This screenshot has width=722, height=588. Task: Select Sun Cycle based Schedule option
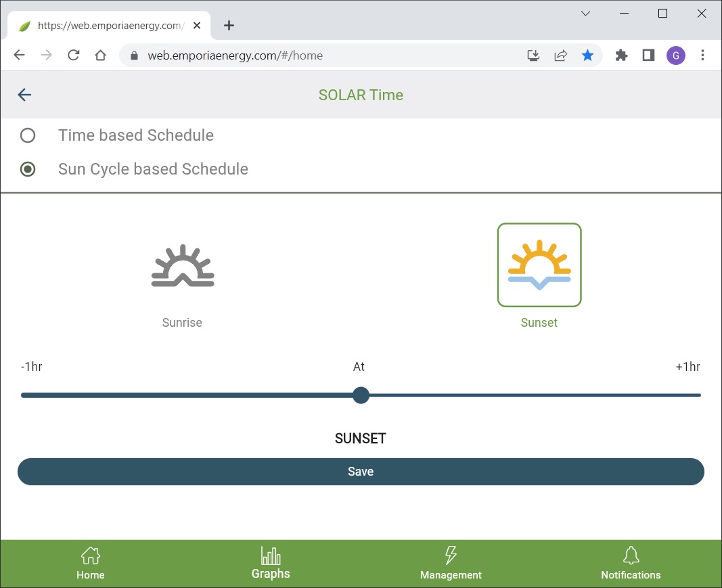28,169
